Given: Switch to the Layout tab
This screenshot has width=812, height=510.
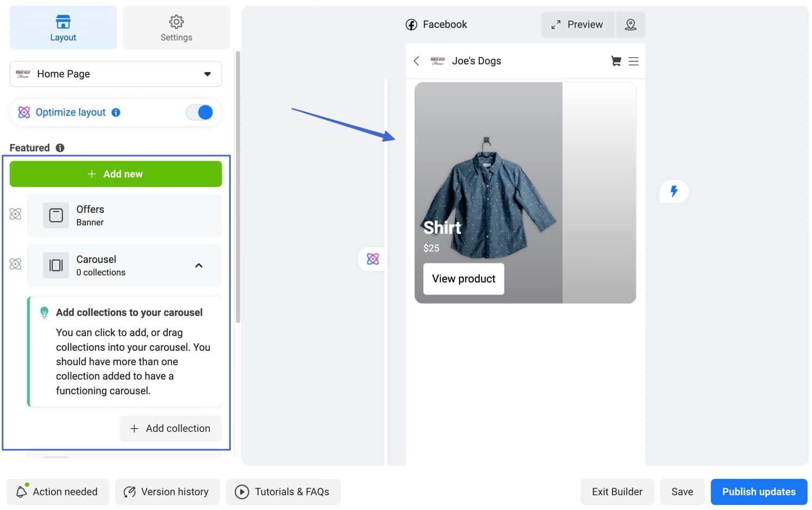Looking at the screenshot, I should 63,27.
